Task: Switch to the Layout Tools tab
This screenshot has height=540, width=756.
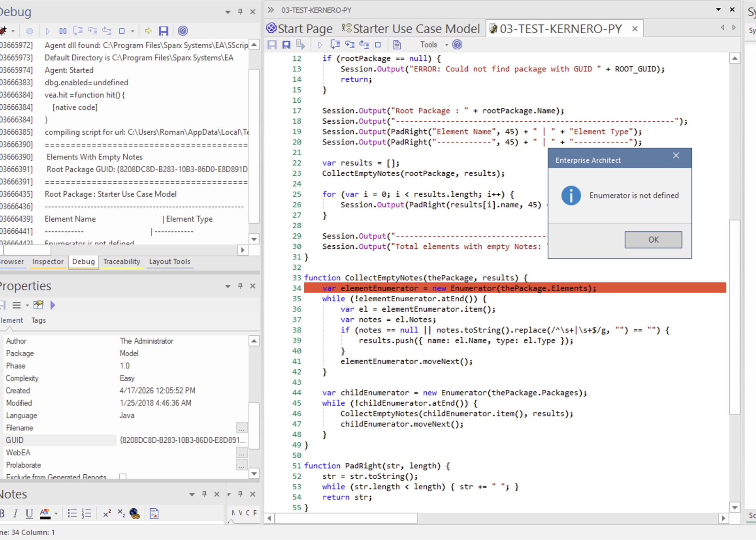Action: pos(169,262)
